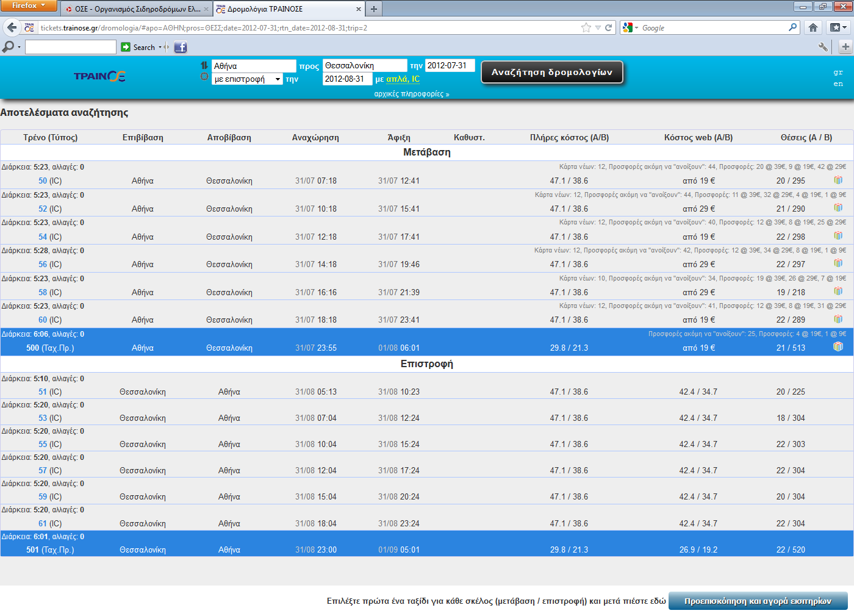Switch language to en
854x616 pixels.
click(838, 84)
